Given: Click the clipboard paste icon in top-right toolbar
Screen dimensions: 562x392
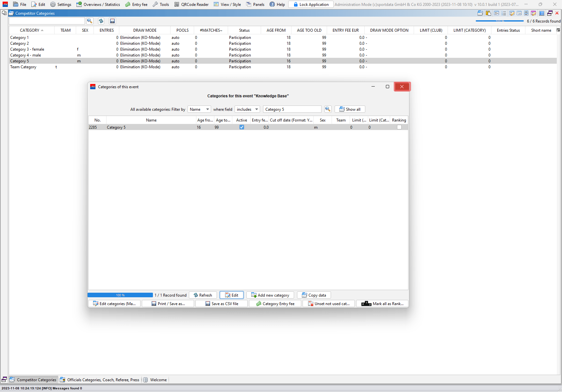Looking at the screenshot, I should [488, 13].
